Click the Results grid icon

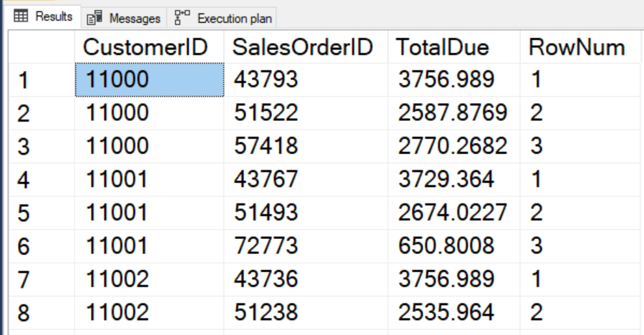coord(21,16)
